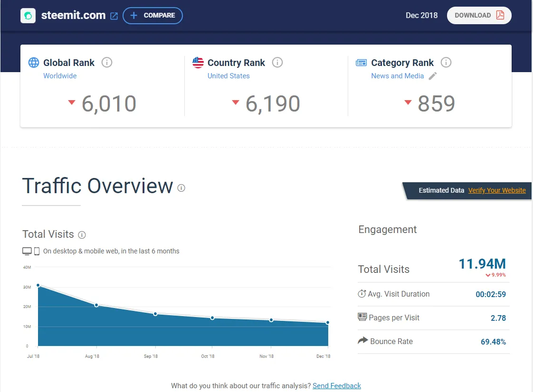533x392 pixels.
Task: Click the desktop monitor icon
Action: tap(27, 251)
